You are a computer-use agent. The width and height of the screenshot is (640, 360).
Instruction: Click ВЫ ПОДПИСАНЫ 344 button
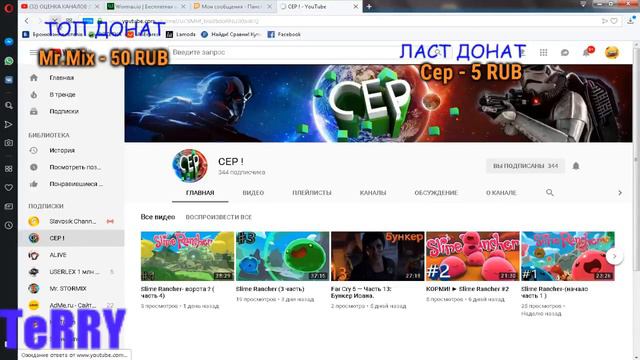[525, 166]
